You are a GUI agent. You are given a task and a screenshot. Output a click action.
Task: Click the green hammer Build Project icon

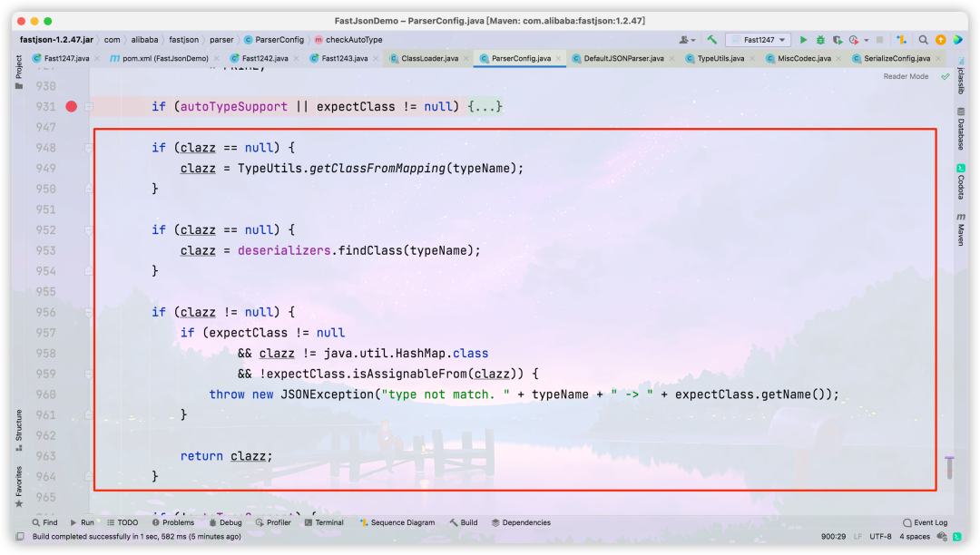tap(712, 39)
